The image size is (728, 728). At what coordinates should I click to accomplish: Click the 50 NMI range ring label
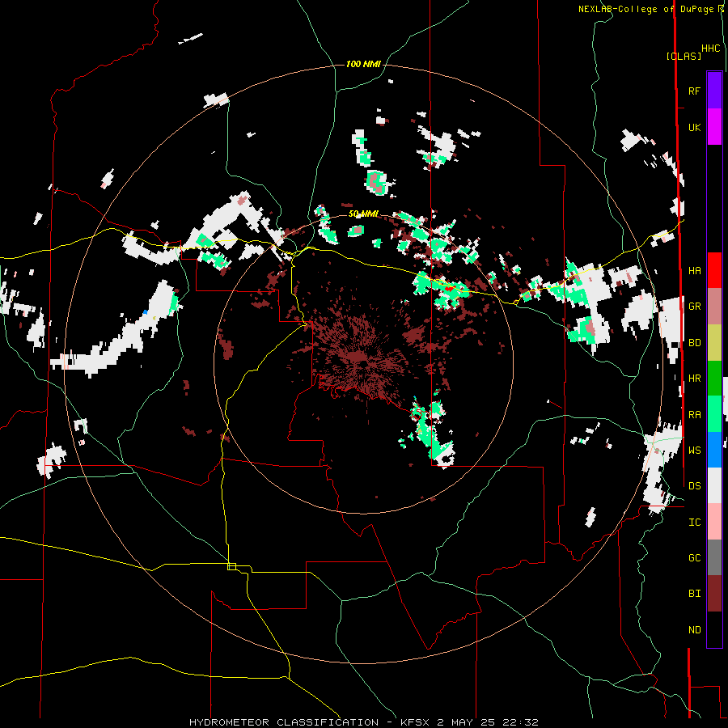(x=363, y=214)
